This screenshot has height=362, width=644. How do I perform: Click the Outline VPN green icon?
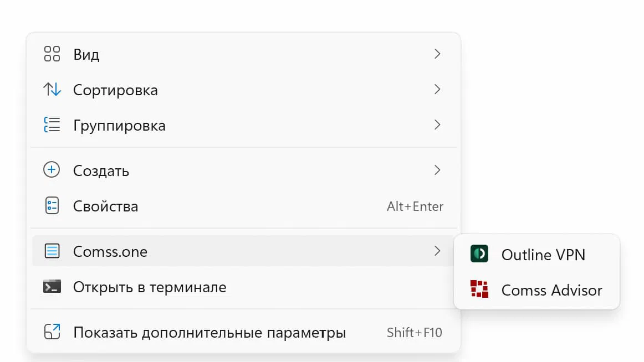pyautogui.click(x=479, y=254)
